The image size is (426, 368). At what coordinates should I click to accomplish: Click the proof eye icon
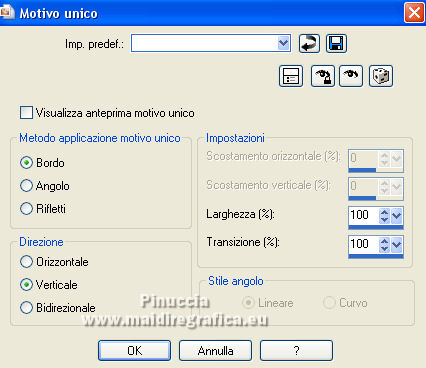point(351,76)
